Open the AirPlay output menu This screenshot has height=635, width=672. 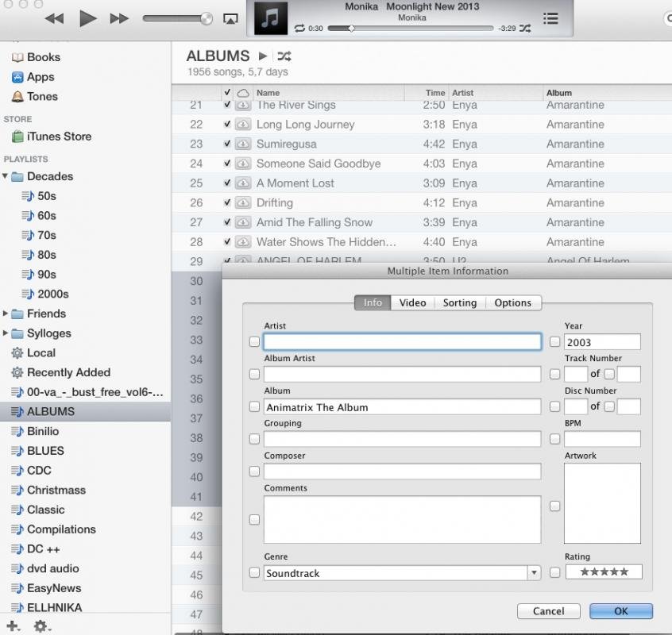230,18
